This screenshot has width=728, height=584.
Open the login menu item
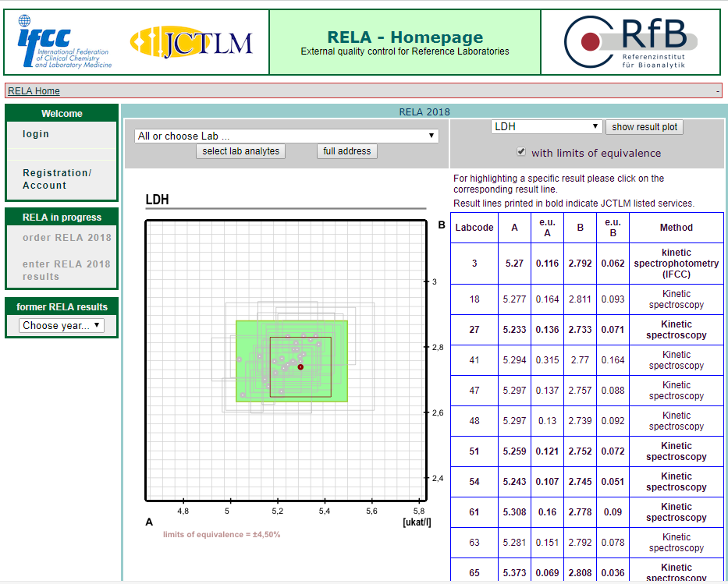[36, 134]
